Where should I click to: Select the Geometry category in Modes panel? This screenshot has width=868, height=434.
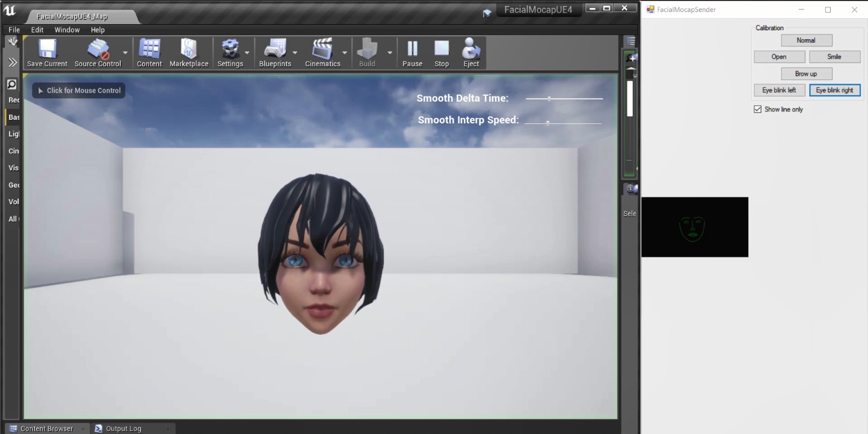(13, 185)
